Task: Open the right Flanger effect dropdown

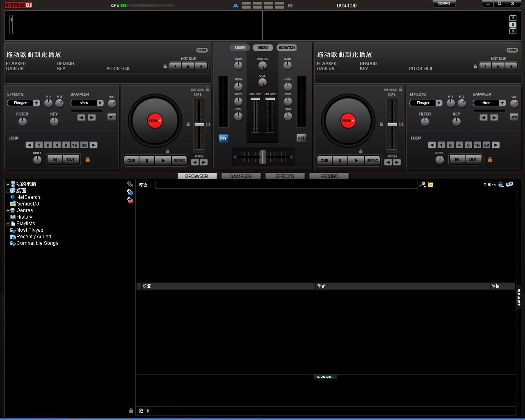Action: tap(439, 103)
